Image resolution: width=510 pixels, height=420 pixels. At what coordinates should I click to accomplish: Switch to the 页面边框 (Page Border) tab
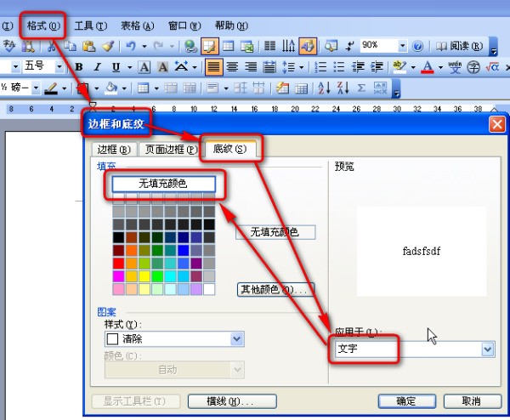pos(171,150)
